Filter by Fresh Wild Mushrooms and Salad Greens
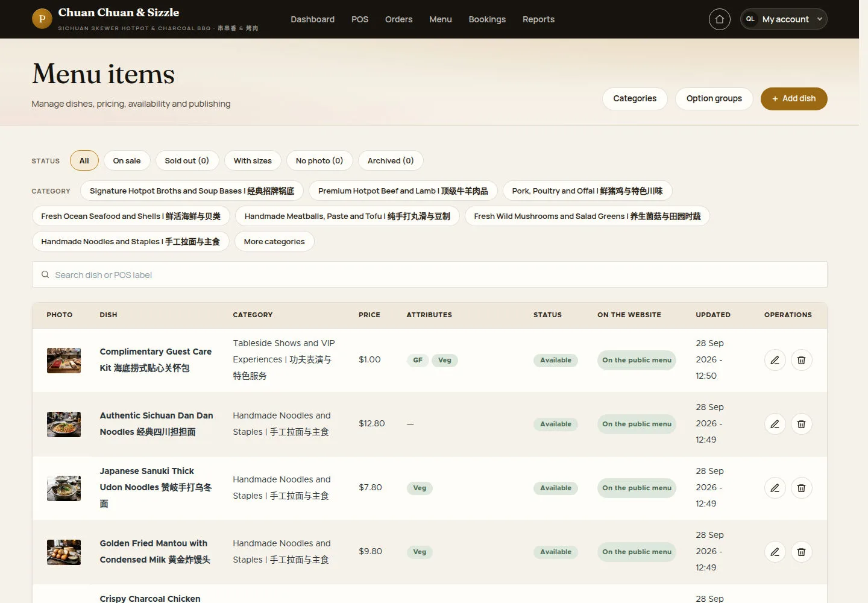868x603 pixels. tap(587, 216)
